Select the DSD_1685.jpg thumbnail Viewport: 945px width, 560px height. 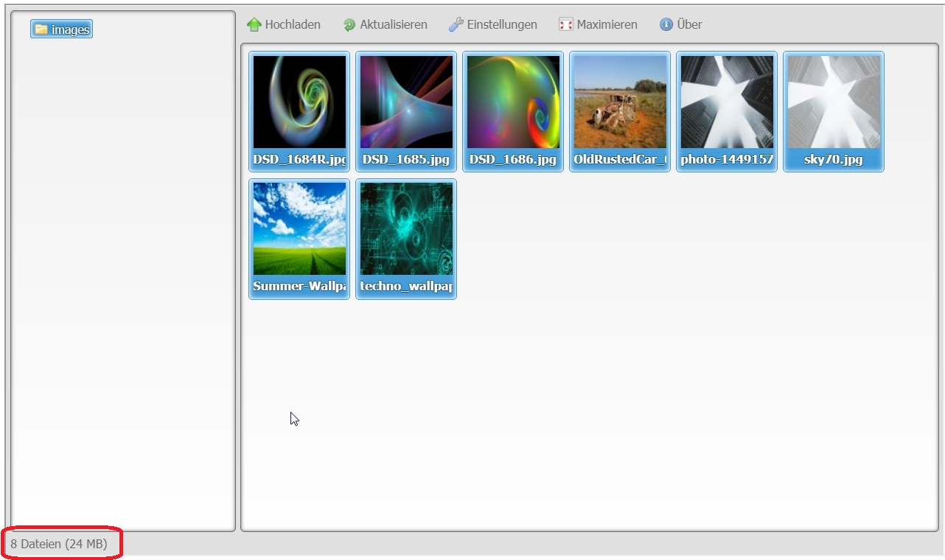click(406, 102)
